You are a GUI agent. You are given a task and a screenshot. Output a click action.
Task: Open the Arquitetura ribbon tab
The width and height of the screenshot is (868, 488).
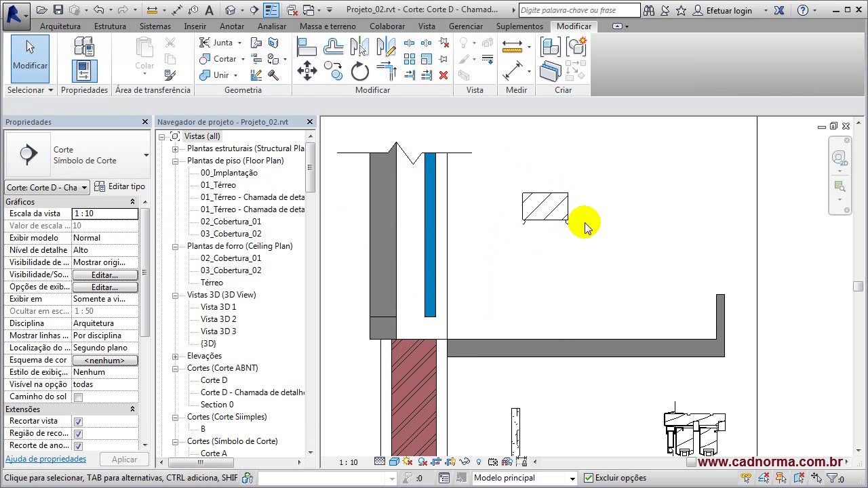[x=60, y=26]
